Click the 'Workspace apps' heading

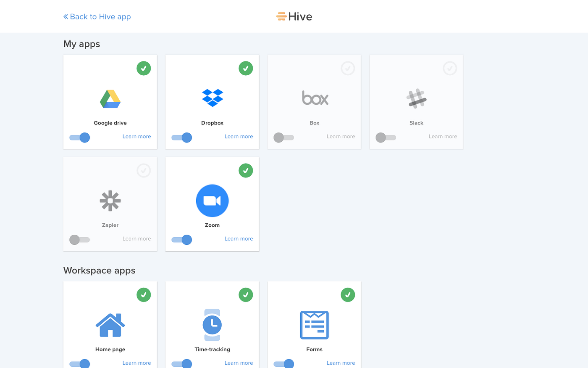[x=99, y=270]
